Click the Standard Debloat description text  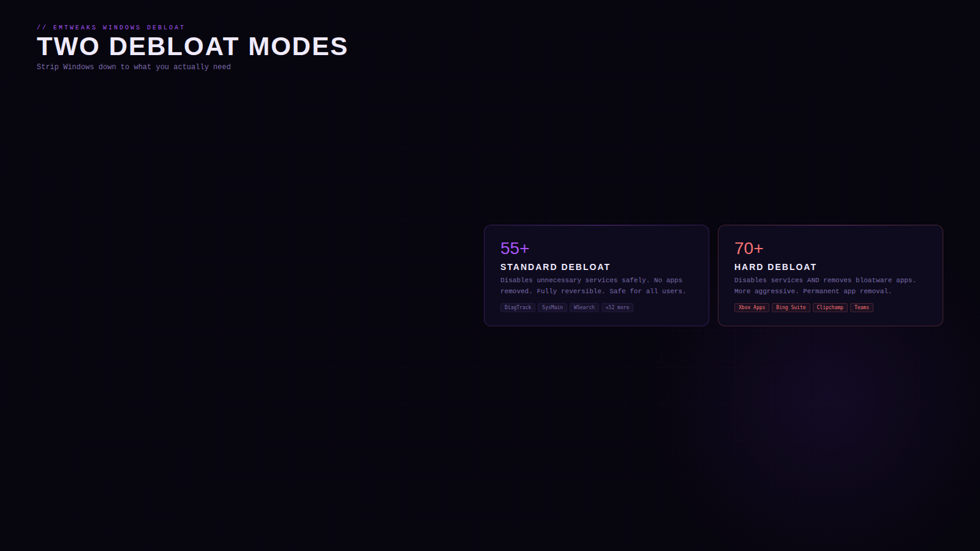tap(593, 286)
